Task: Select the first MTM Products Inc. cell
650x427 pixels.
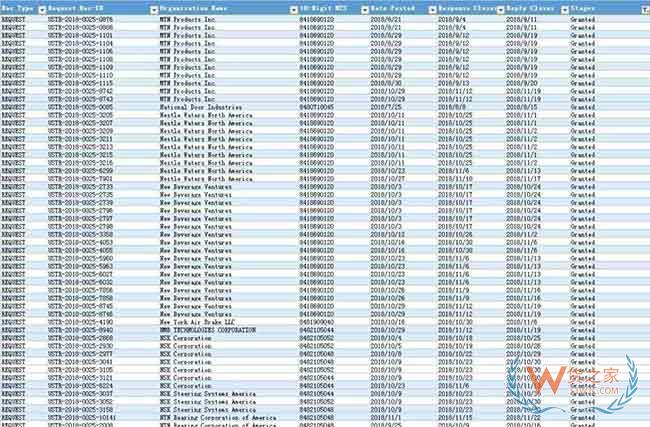Action: click(188, 19)
